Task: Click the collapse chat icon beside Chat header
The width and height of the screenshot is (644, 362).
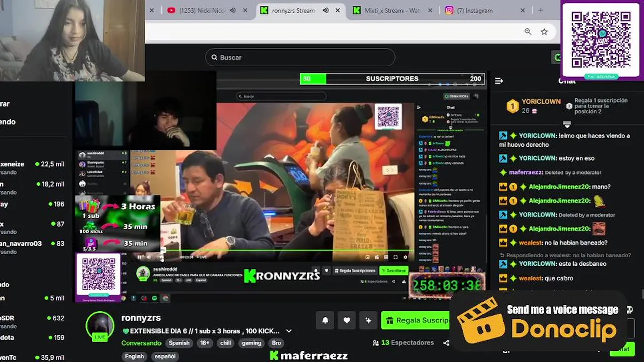Action: [x=499, y=81]
